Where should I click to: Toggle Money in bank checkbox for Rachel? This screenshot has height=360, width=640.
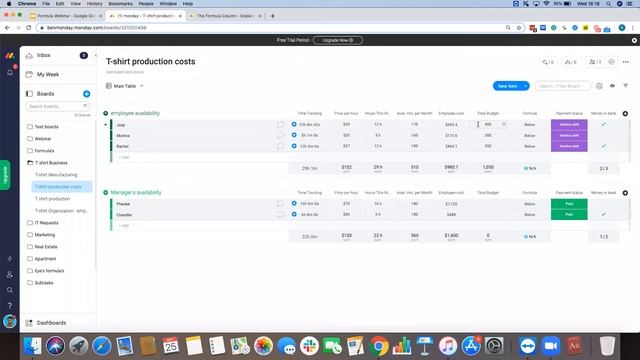604,146
